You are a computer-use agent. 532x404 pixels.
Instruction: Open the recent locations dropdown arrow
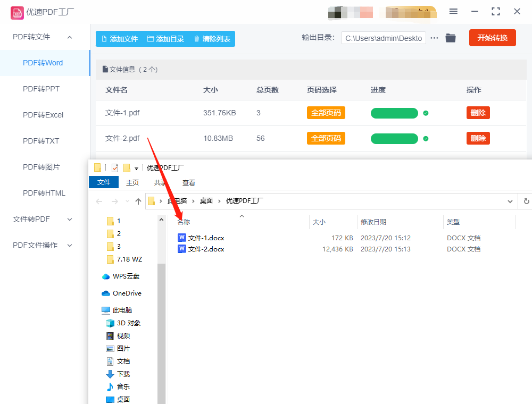127,201
